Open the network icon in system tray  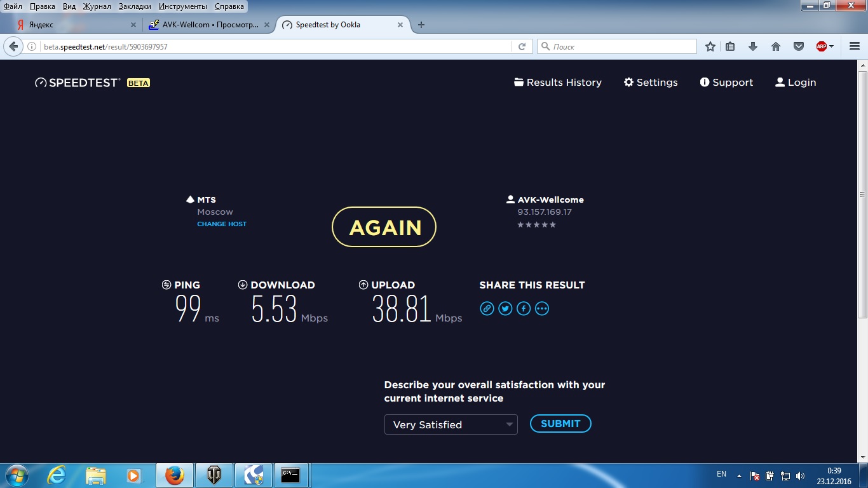click(x=785, y=475)
